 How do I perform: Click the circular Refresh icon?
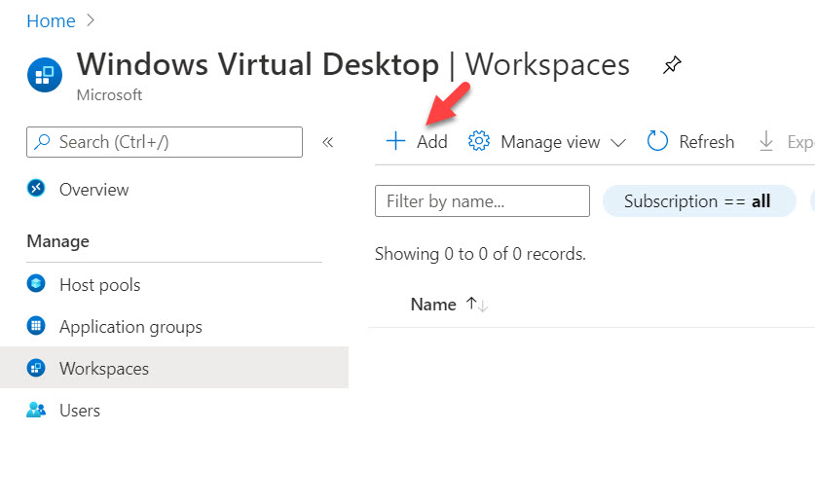pyautogui.click(x=657, y=141)
